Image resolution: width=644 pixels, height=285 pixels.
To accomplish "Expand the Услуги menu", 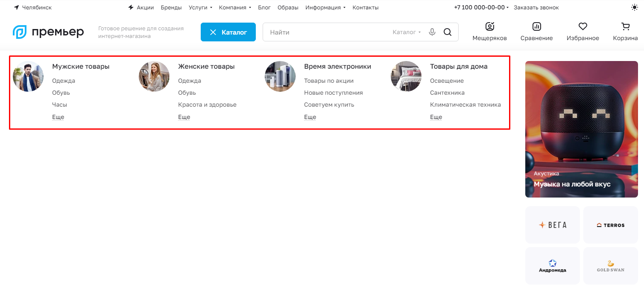I will 200,8.
